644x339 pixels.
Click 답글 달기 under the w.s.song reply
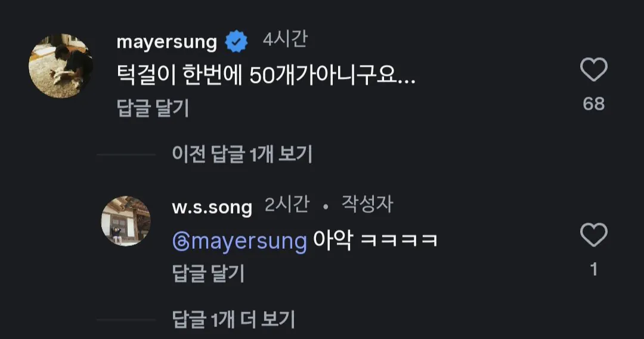point(208,273)
